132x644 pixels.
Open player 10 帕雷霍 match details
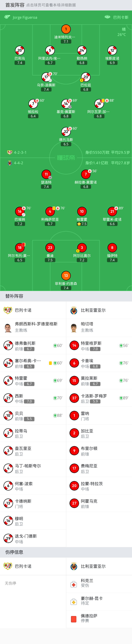pos(82,212)
